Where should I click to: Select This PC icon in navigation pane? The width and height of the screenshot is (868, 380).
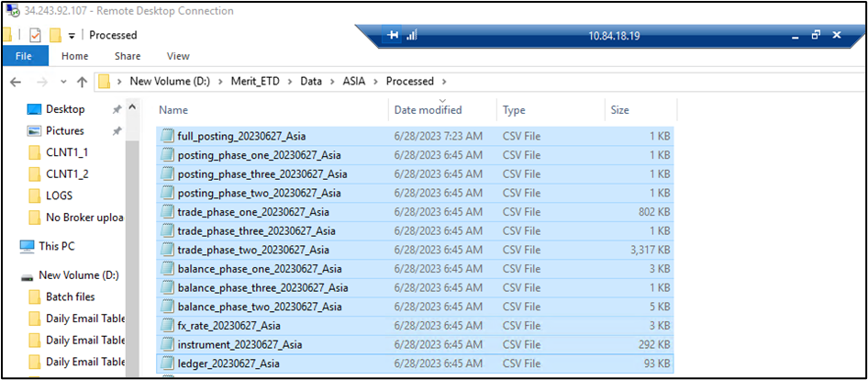click(27, 246)
